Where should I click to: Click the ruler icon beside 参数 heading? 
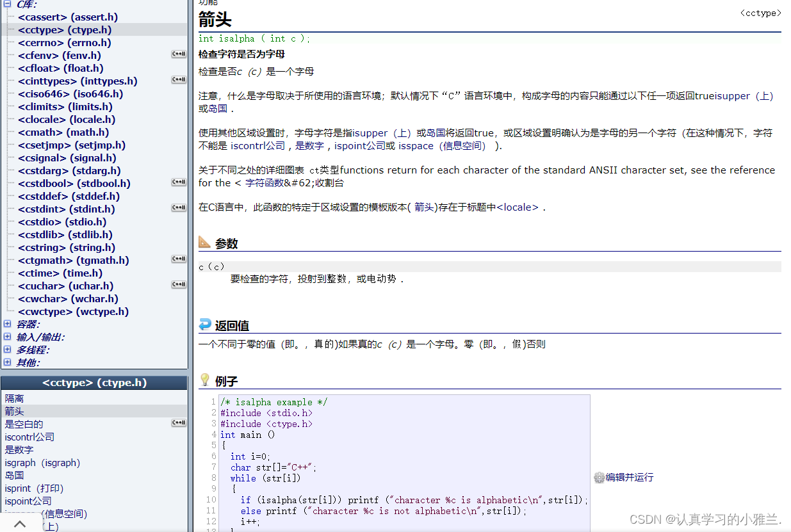pos(204,241)
